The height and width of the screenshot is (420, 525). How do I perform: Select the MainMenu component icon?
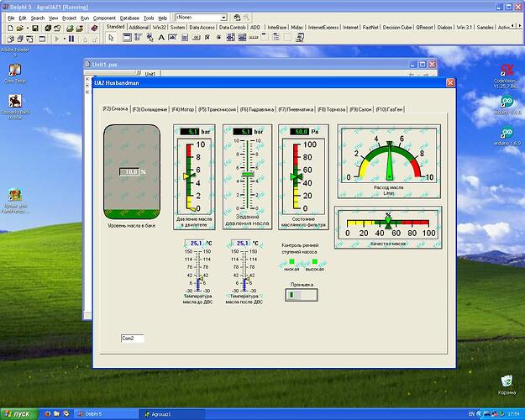pos(138,38)
